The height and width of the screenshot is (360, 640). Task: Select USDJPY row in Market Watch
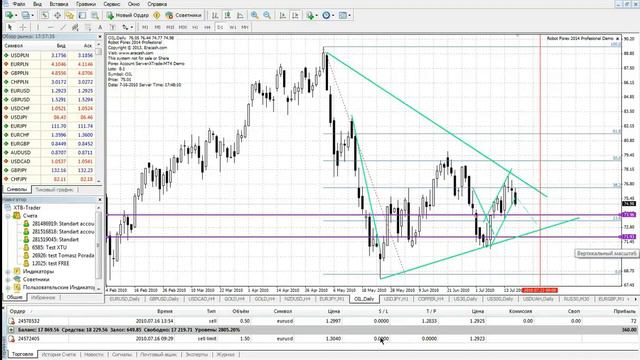(x=49, y=117)
